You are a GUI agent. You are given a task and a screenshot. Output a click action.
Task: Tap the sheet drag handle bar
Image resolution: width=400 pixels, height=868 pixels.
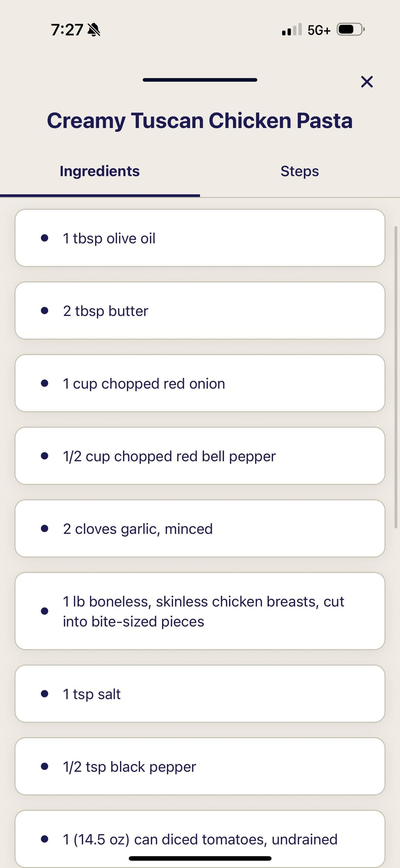pyautogui.click(x=200, y=80)
